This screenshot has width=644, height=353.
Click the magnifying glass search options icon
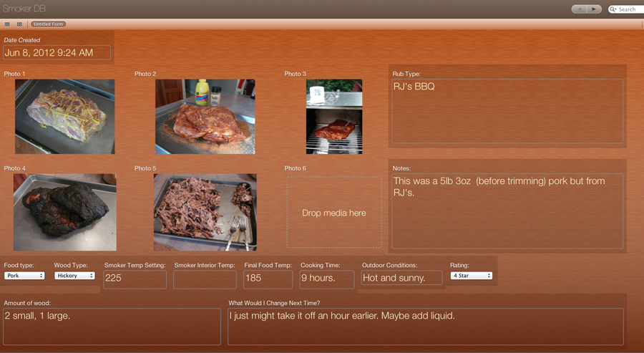[613, 9]
